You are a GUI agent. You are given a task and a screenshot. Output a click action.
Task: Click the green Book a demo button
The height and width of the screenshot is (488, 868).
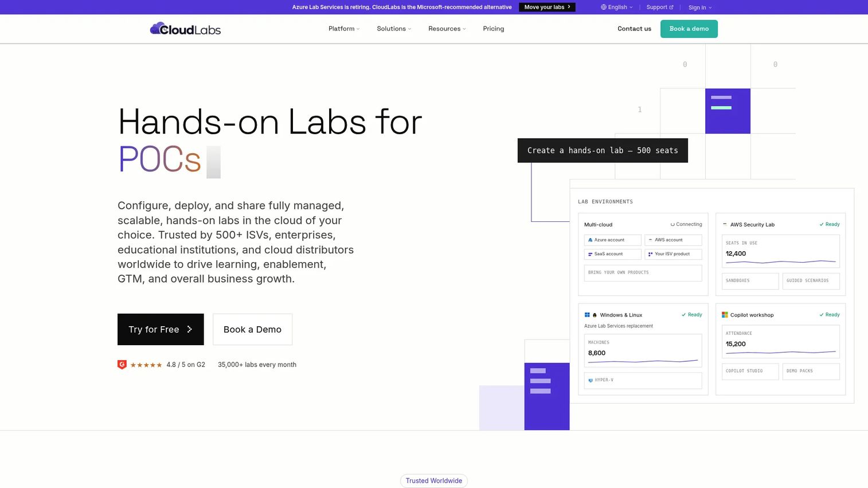pos(689,29)
